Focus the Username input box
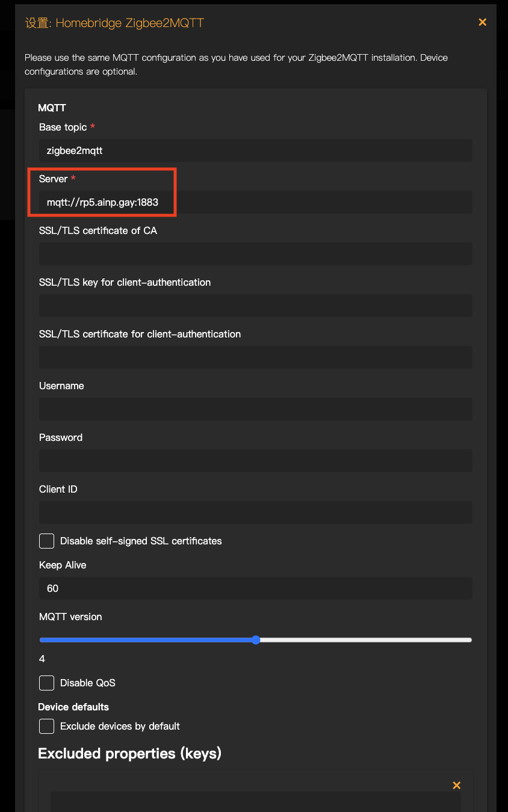 pyautogui.click(x=256, y=409)
